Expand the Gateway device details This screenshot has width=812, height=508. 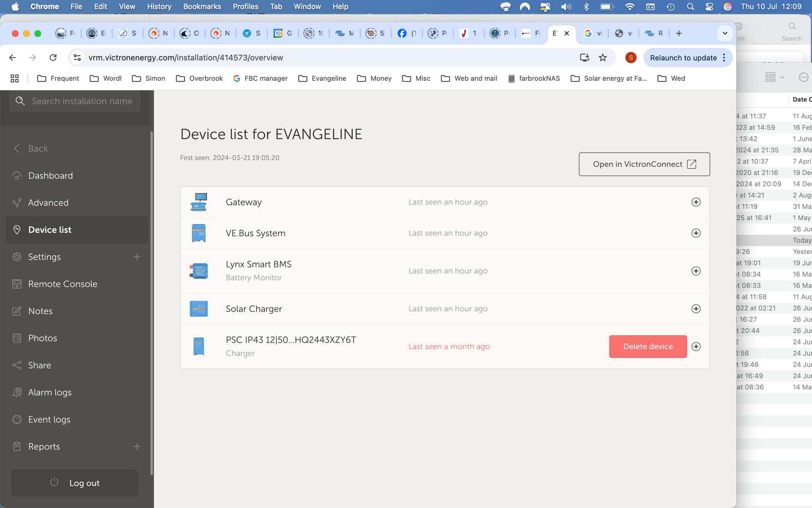696,202
